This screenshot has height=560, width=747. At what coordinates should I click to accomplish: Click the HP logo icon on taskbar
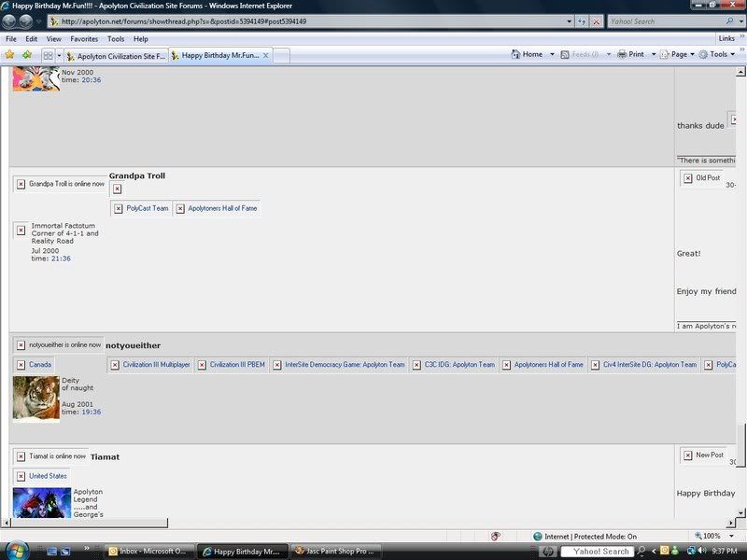pyautogui.click(x=548, y=551)
